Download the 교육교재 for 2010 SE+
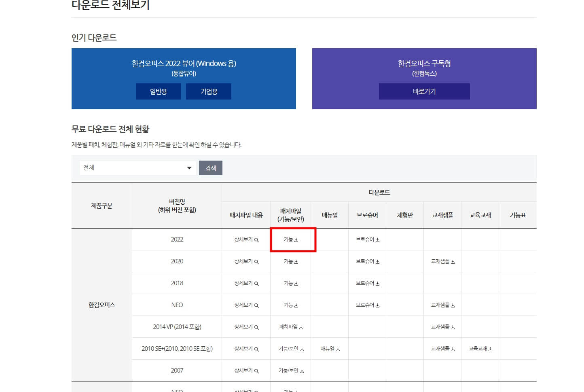 [x=480, y=349]
